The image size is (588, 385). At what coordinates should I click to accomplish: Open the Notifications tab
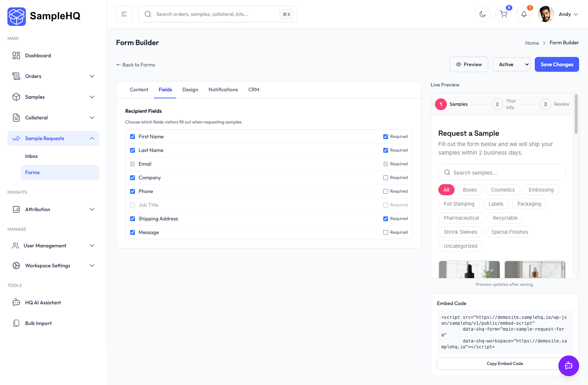coord(223,90)
